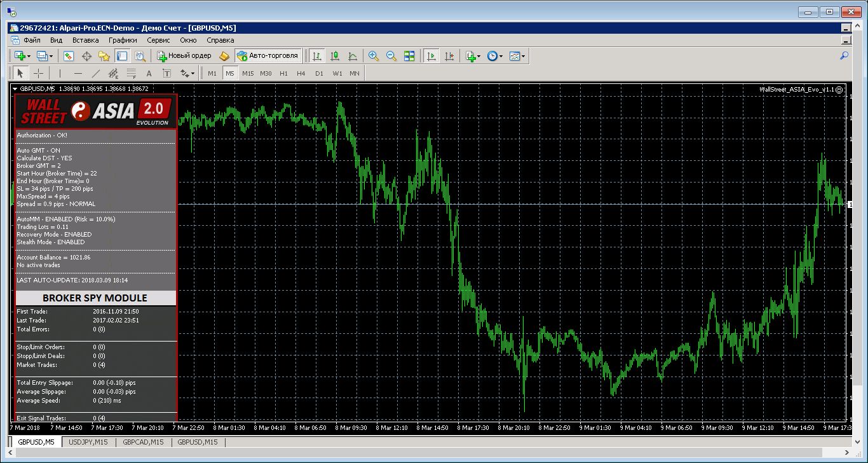
Task: Switch timeframe to D1
Action: [319, 73]
